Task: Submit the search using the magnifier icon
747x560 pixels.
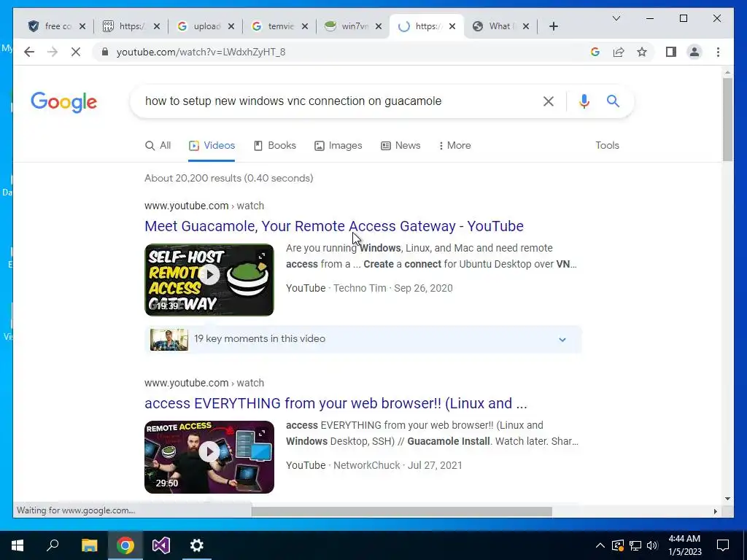Action: pyautogui.click(x=613, y=101)
